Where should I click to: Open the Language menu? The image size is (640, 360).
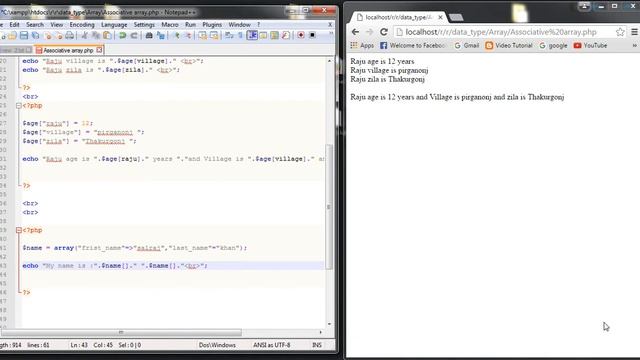tap(114, 24)
